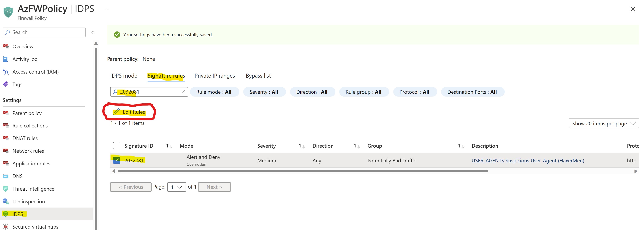The width and height of the screenshot is (644, 230).
Task: Open Show 20 items per page dropdown
Action: tap(604, 124)
